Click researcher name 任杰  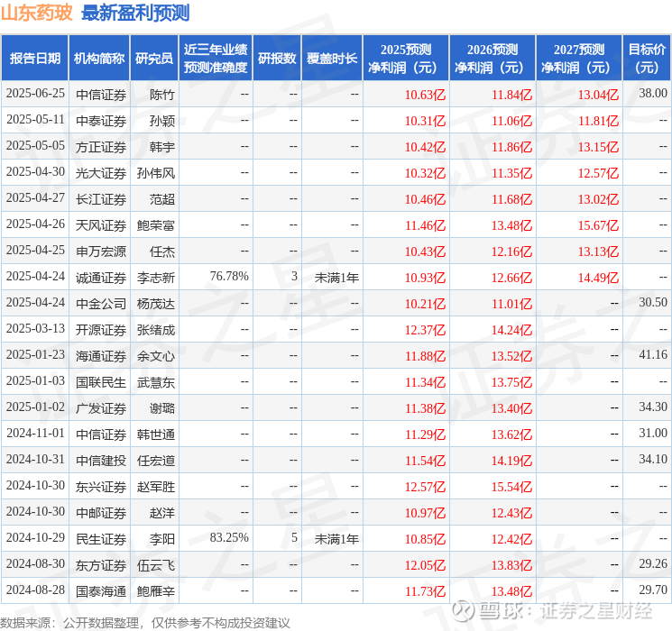pos(162,251)
